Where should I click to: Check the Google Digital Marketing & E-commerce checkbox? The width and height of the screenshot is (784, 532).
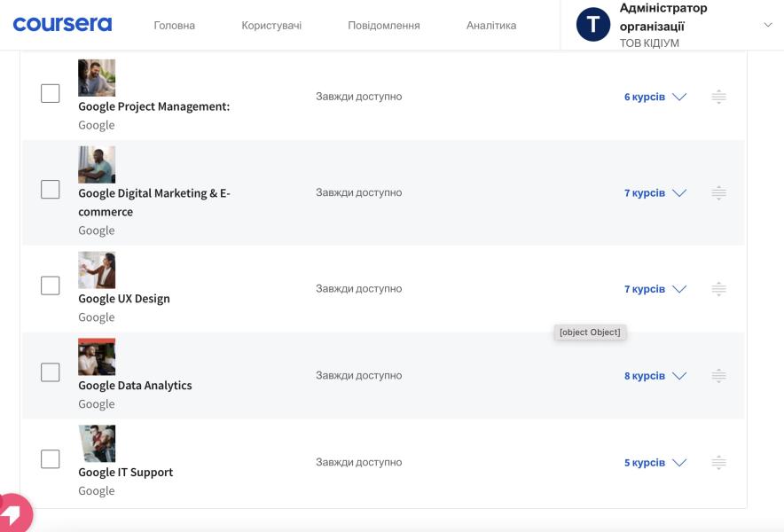pos(50,190)
